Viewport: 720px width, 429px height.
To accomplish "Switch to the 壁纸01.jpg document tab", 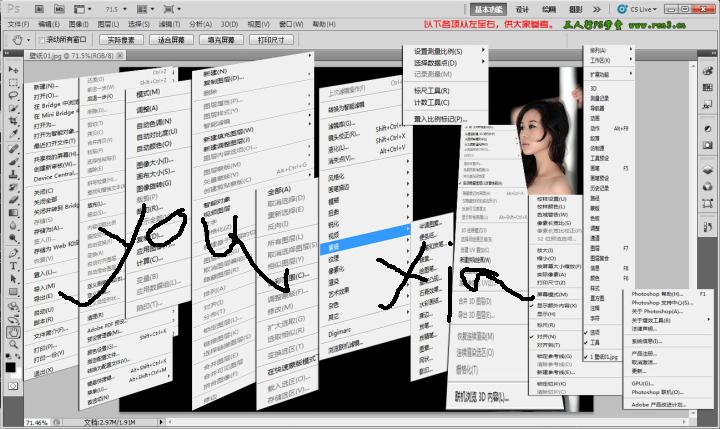I will point(71,55).
